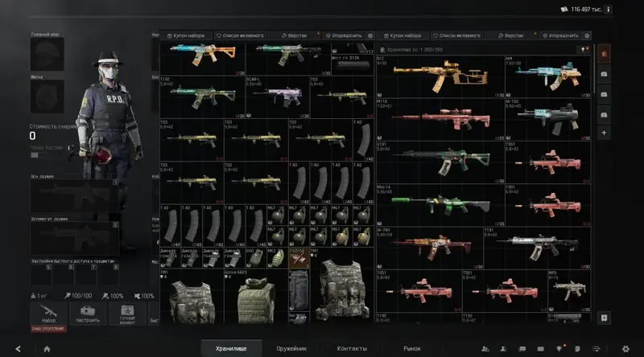
Task: Select the MP5 submachine gun
Action: click(x=569, y=290)
